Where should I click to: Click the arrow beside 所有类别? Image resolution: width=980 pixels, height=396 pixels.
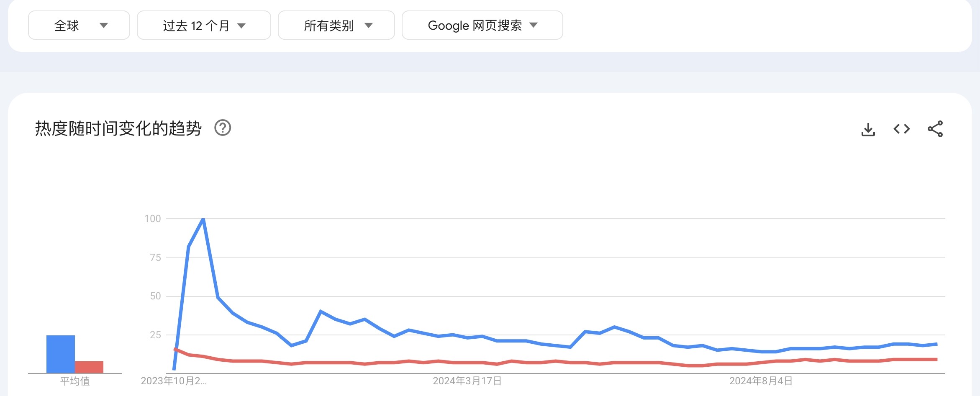click(369, 26)
